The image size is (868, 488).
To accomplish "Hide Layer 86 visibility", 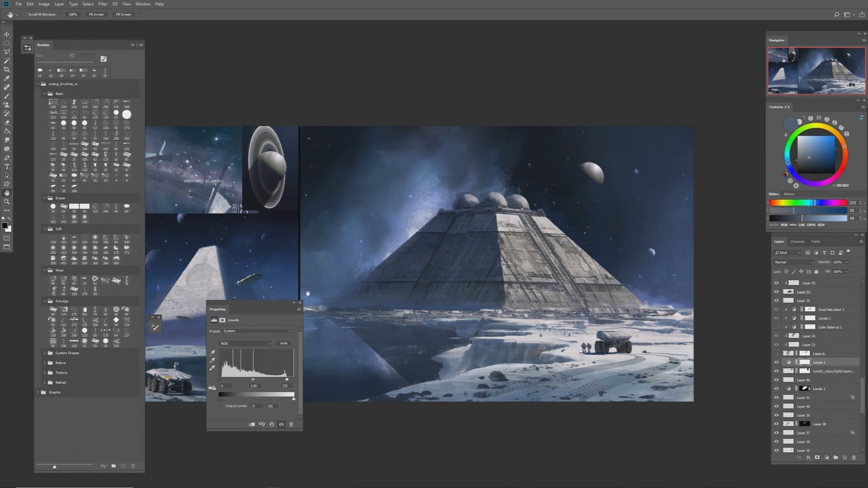I will coord(776,380).
